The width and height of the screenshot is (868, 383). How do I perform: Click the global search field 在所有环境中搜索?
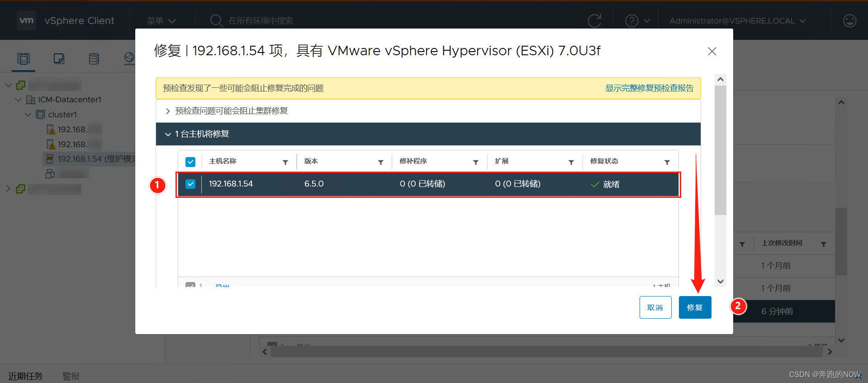261,21
